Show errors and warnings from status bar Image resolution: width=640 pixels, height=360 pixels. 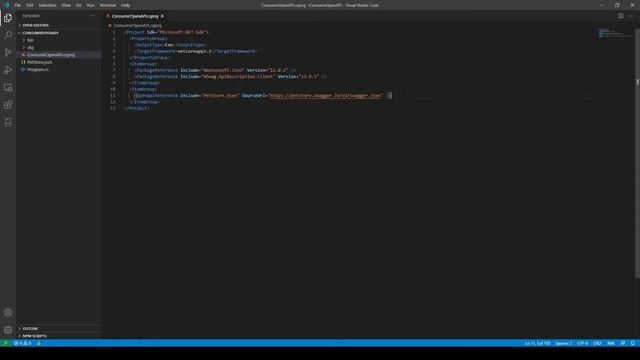(x=23, y=343)
